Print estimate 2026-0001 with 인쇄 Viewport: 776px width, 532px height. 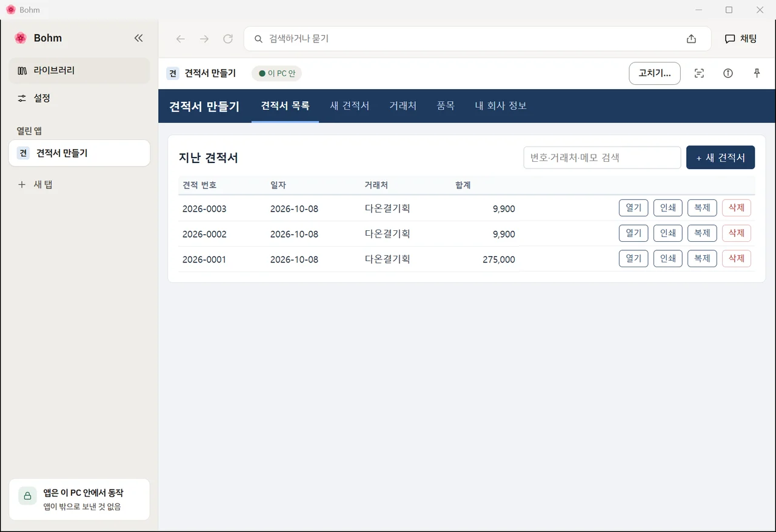(668, 259)
